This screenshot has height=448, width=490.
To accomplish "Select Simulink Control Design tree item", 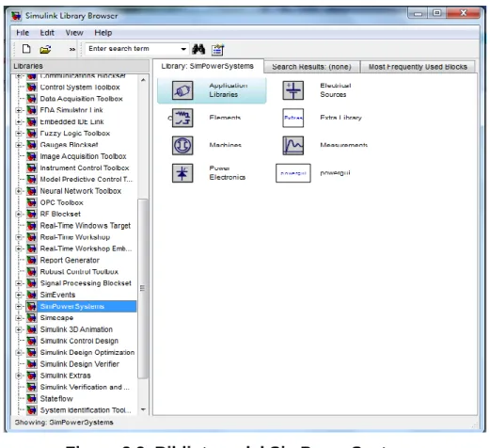I will tap(79, 341).
